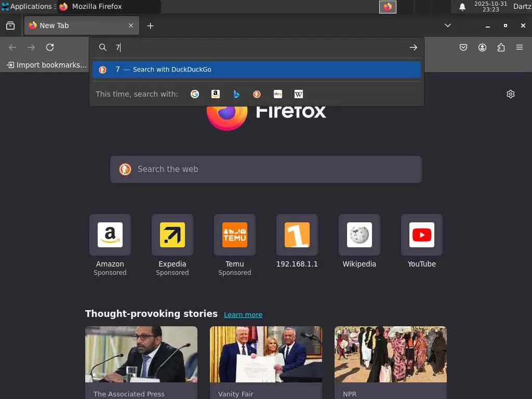Click Import bookmarks in bookmarks toolbar

[47, 65]
